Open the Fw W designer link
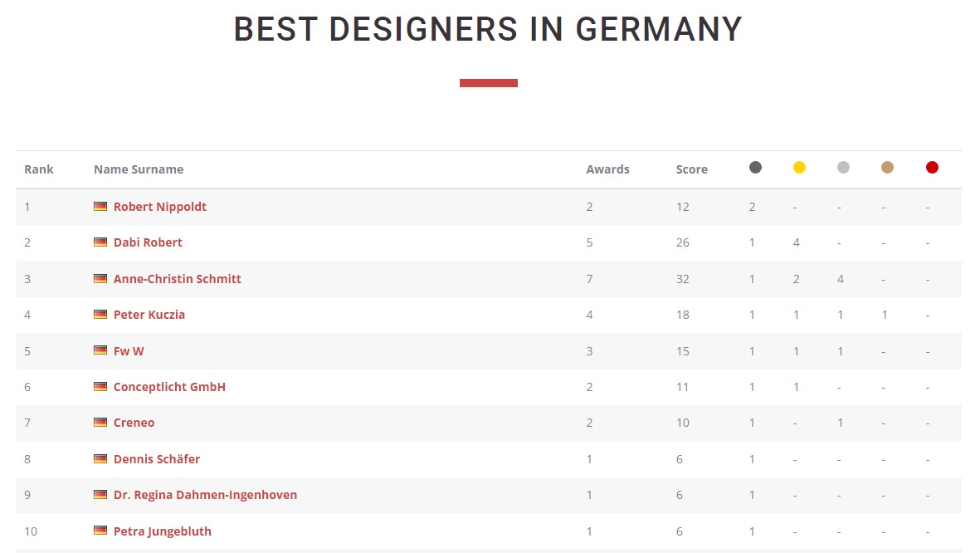The height and width of the screenshot is (553, 980). pos(129,351)
